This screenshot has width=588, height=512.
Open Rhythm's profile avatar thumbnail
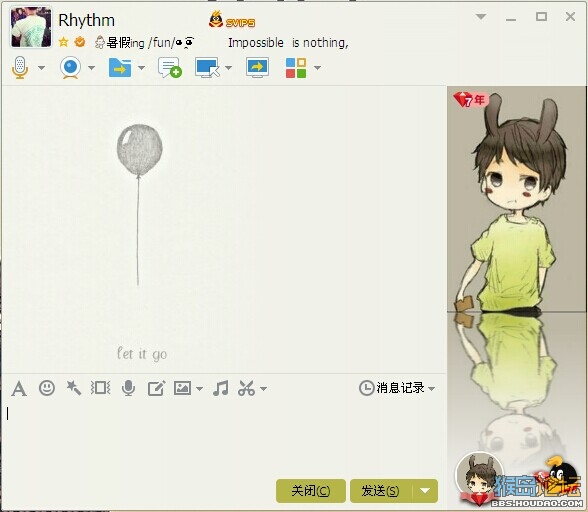click(x=31, y=27)
